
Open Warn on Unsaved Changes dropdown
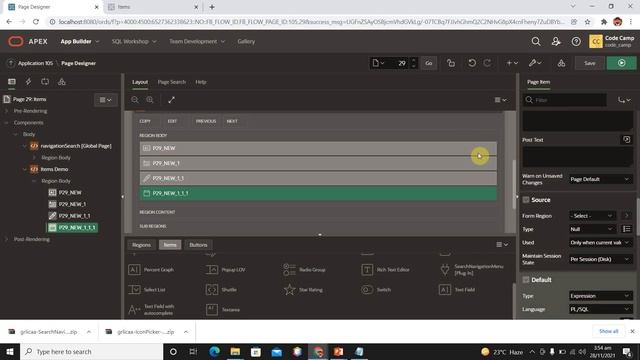point(600,179)
